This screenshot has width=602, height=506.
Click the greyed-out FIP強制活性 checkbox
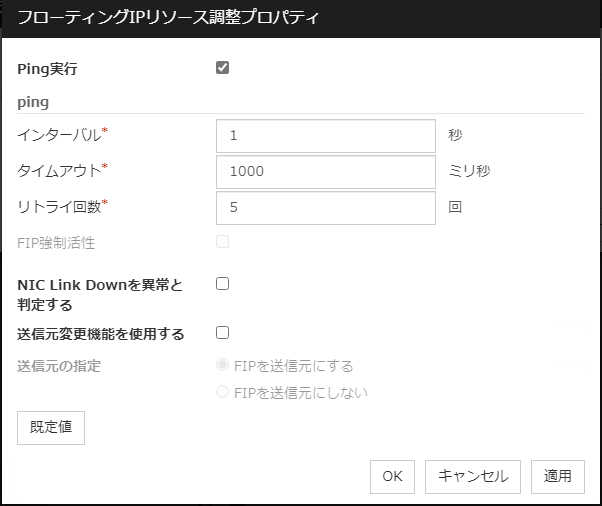[222, 242]
